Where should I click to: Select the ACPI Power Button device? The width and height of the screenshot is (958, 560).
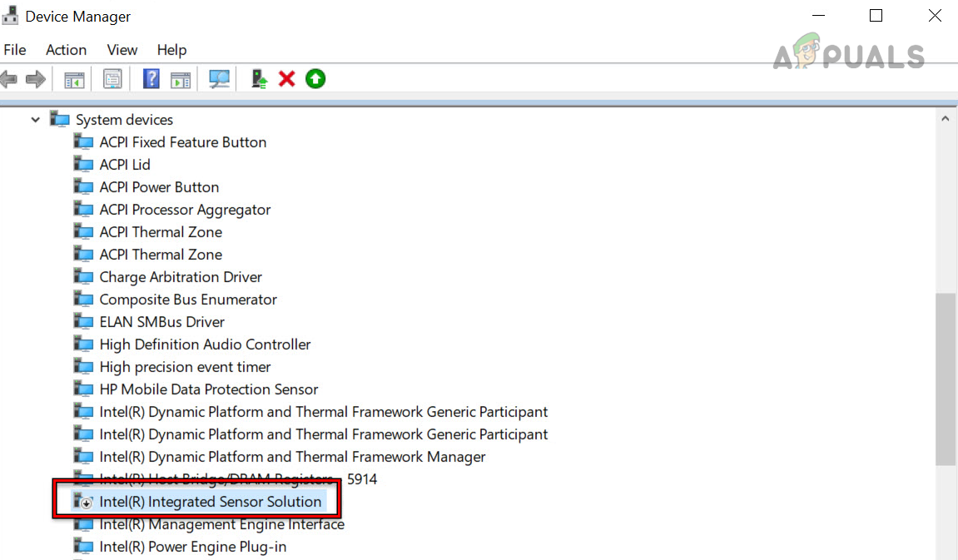point(158,186)
